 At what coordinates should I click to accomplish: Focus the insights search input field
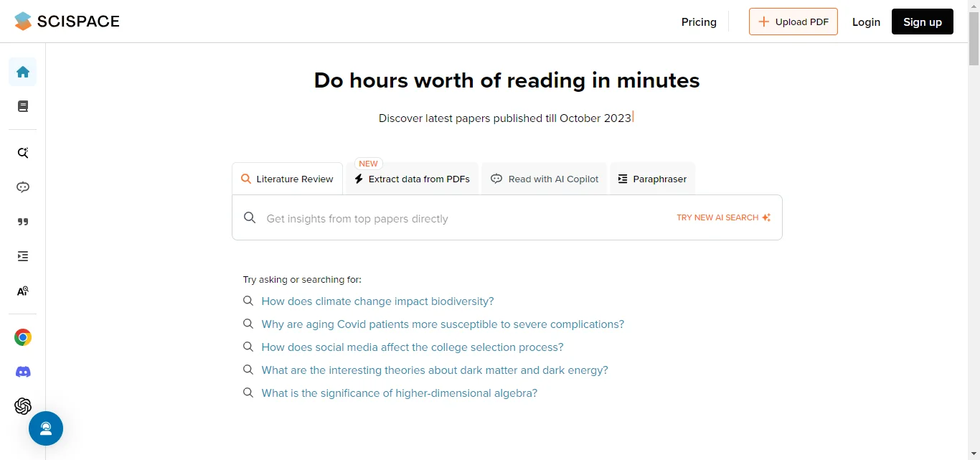(459, 218)
